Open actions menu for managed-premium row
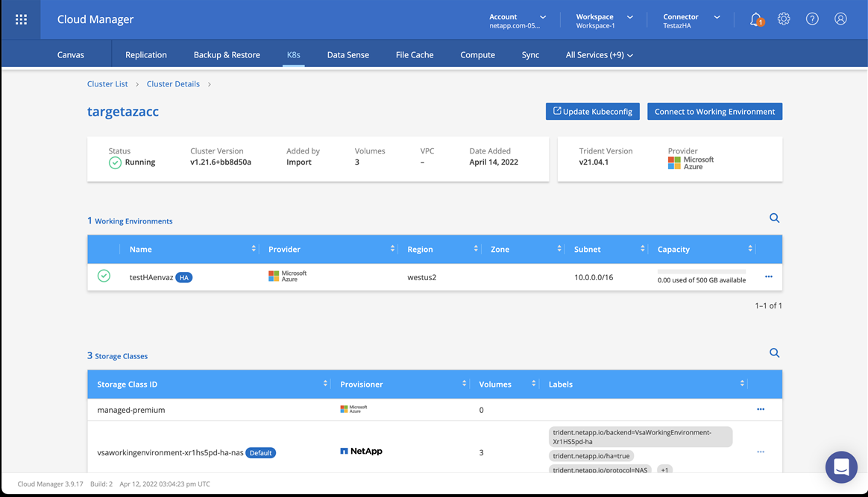 click(760, 409)
